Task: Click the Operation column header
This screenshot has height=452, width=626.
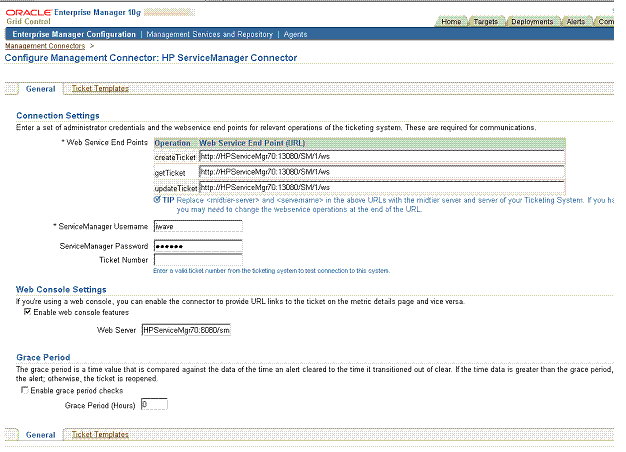Action: [172, 143]
